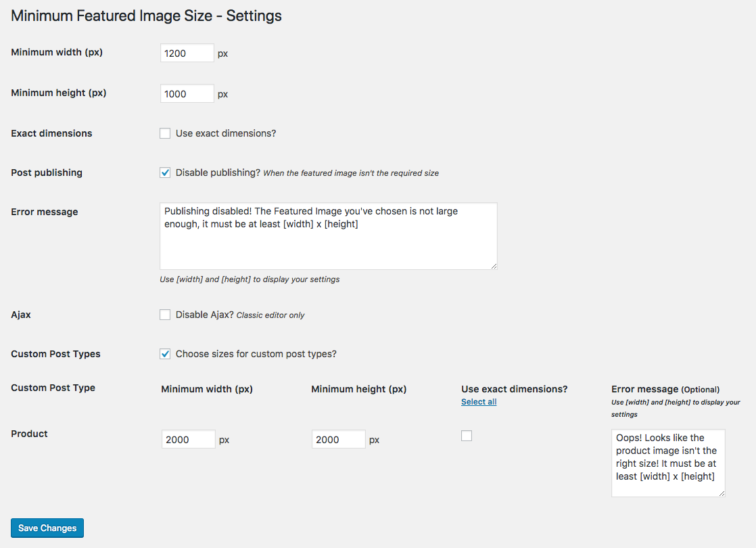The image size is (756, 548).
Task: Click the 'Disable Ajax?' label text
Action: [x=204, y=315]
